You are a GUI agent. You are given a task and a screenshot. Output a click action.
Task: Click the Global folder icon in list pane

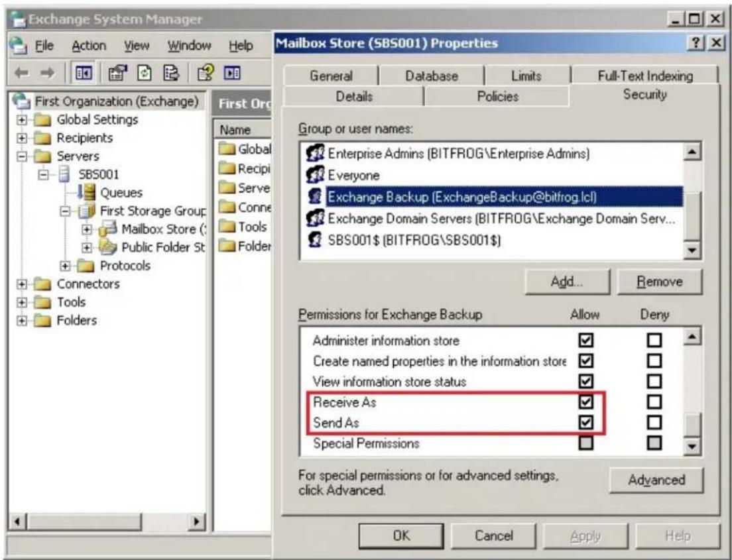pos(227,149)
